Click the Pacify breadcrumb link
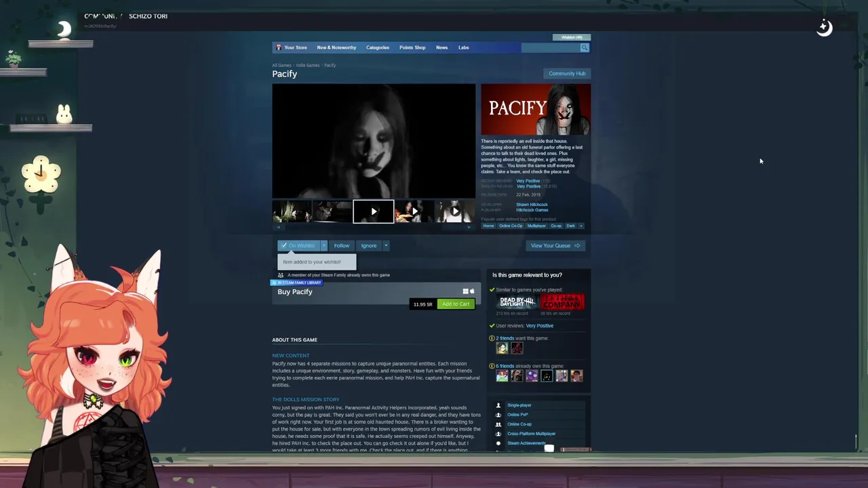This screenshot has height=488, width=868. point(330,65)
